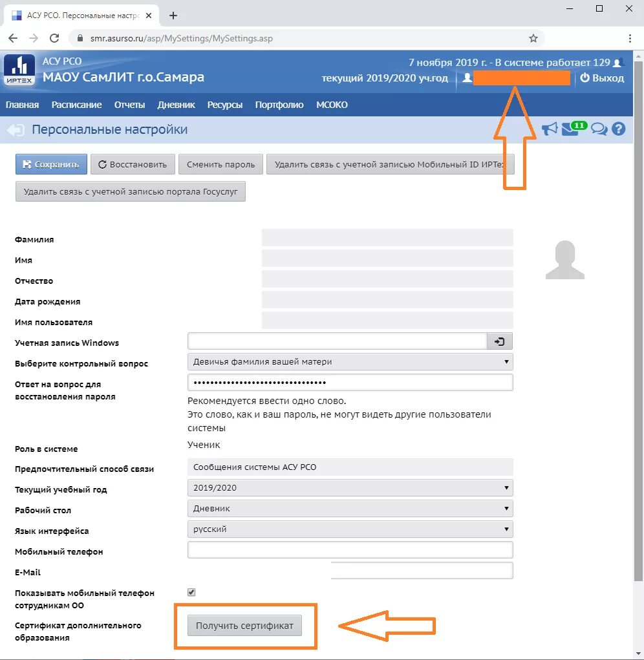Open the Расписание menu
Viewport: 644px width, 660px height.
coord(76,105)
